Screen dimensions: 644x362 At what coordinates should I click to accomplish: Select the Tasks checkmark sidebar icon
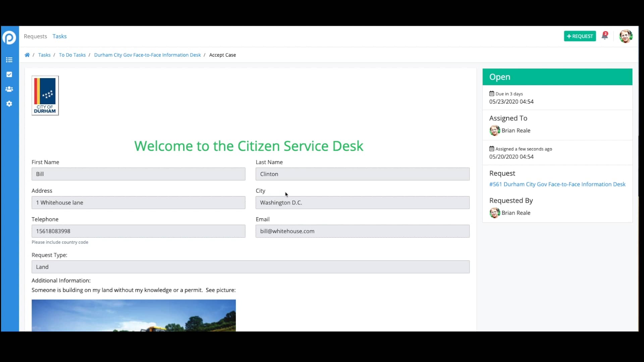coord(9,74)
